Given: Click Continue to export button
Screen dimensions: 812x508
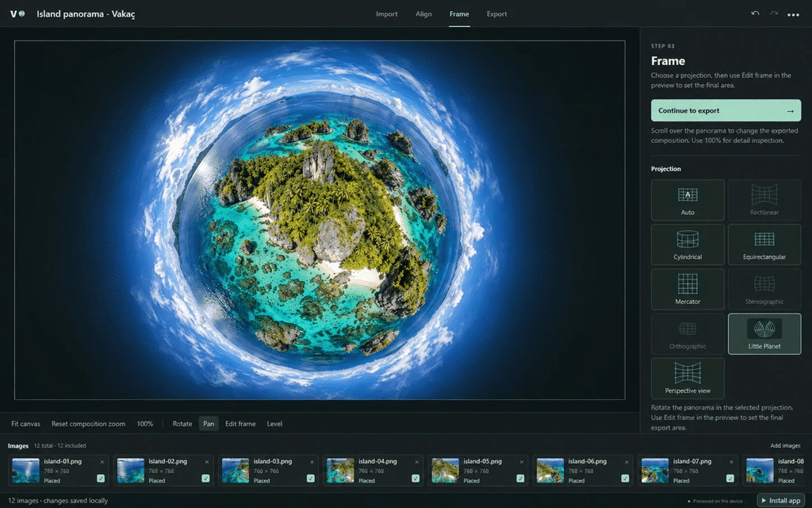Looking at the screenshot, I should [x=726, y=110].
